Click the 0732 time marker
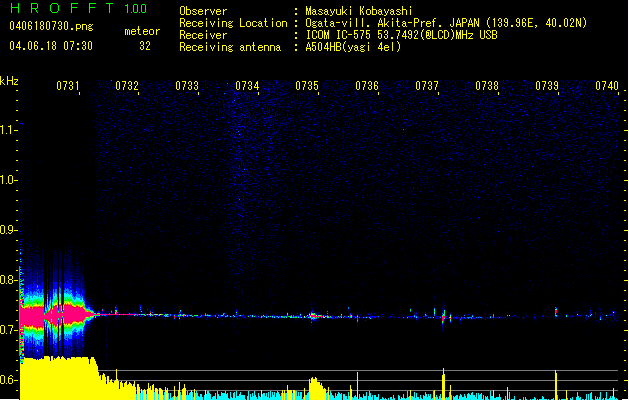The image size is (629, 400). tap(127, 86)
